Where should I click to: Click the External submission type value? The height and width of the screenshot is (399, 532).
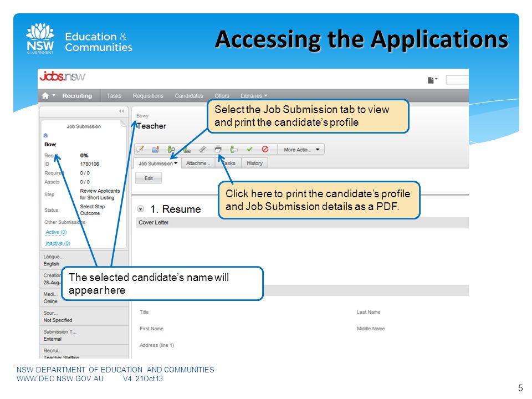(53, 339)
